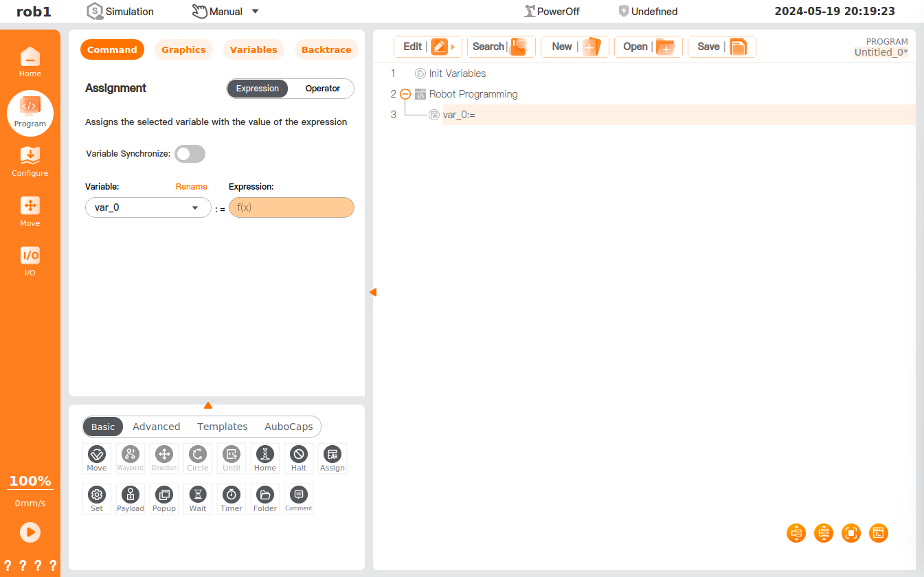Screen dimensions: 924x577
Task: Collapse the Robot Programming tree node
Action: (x=405, y=94)
